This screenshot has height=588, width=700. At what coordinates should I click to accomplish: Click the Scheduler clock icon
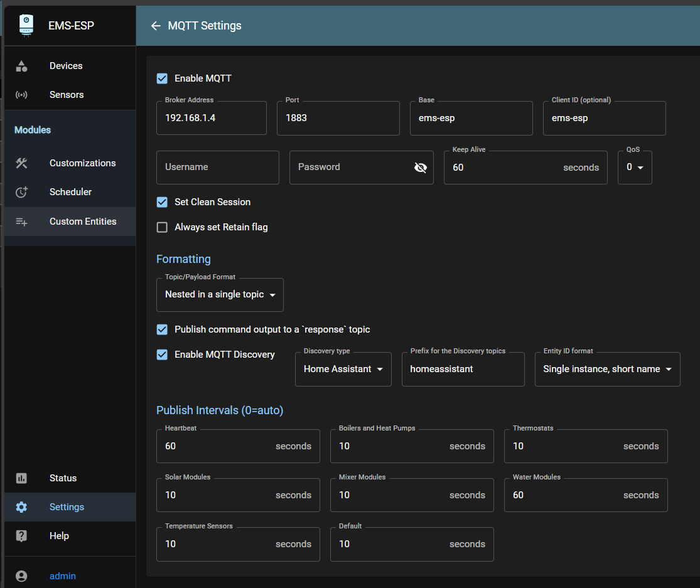[21, 191]
